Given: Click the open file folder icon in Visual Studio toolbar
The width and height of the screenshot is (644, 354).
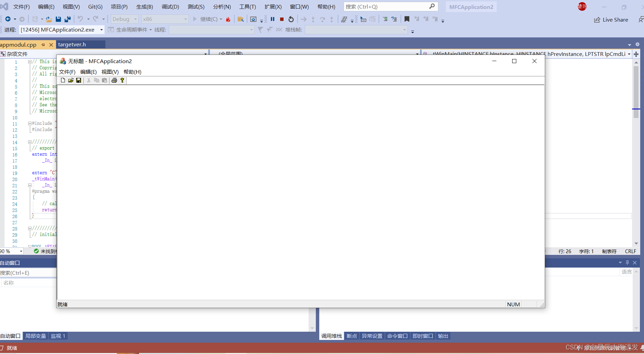Looking at the screenshot, I should [x=49, y=19].
